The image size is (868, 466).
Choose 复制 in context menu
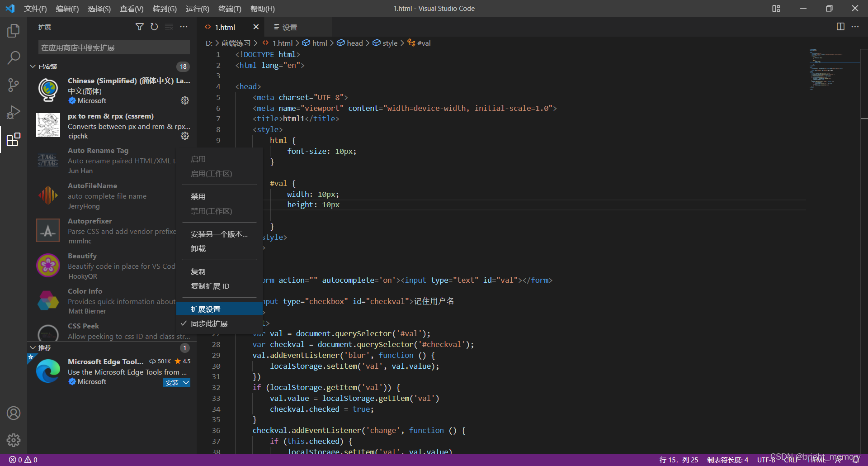[219, 272]
